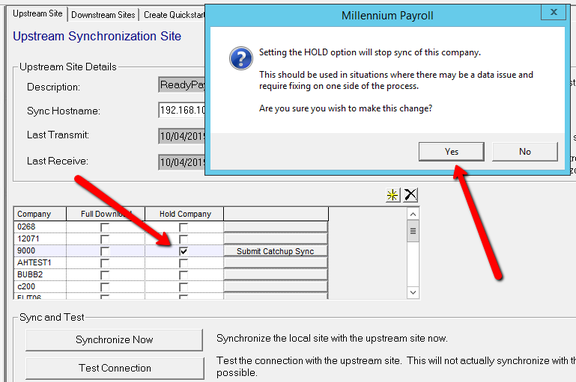Click the Hold Company column header
The image size is (576, 382).
(184, 214)
